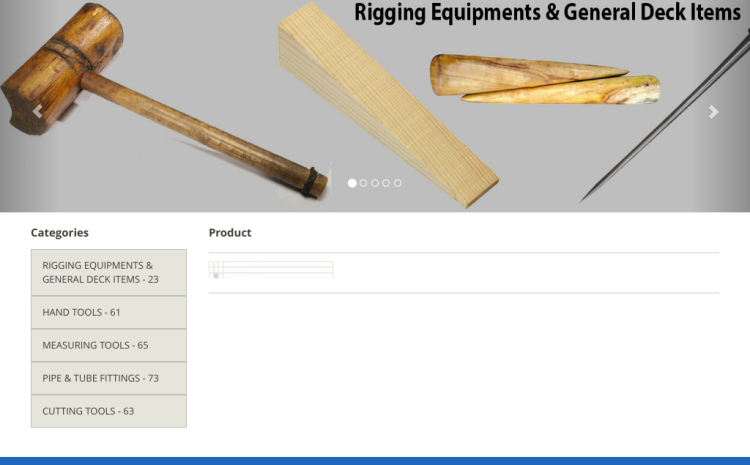Image resolution: width=750 pixels, height=465 pixels.
Task: Jump to the third carousel slide dot
Action: 375,183
